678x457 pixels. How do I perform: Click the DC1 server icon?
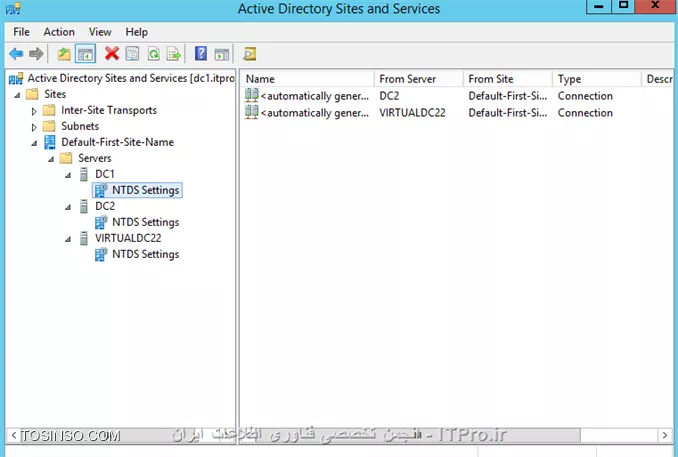tap(84, 174)
